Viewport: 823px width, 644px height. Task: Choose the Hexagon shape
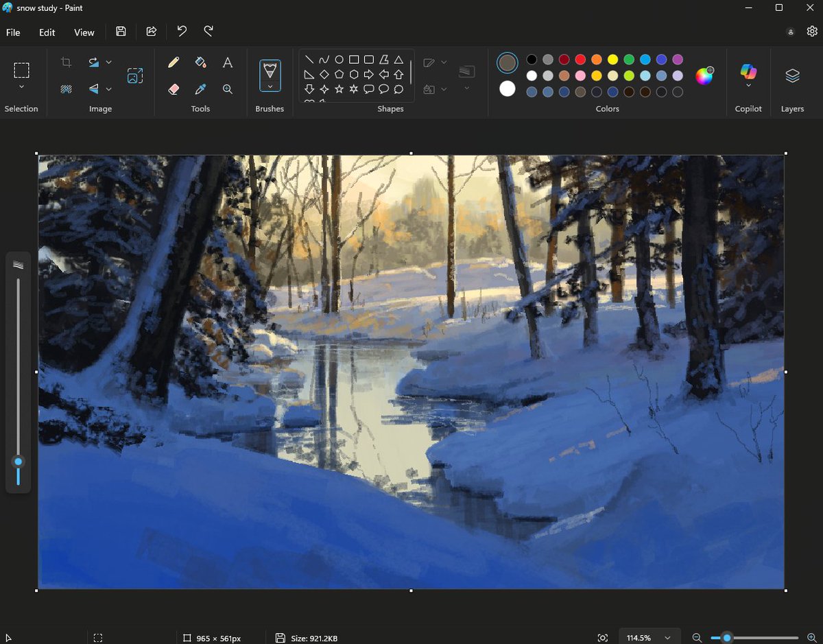click(354, 74)
